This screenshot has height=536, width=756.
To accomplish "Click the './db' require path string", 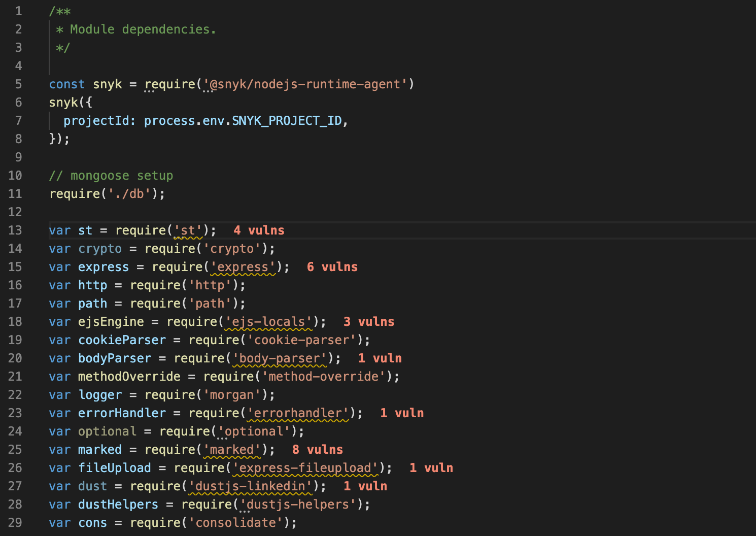I will click(x=129, y=194).
